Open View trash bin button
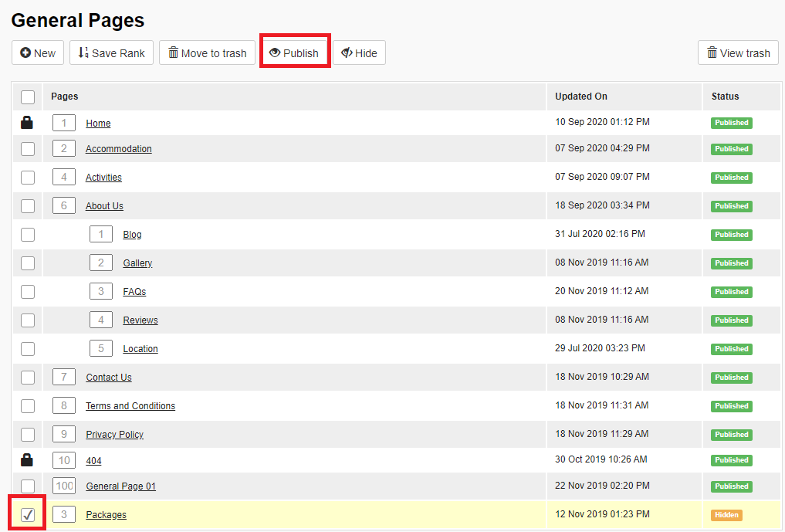Image resolution: width=785 pixels, height=532 pixels. (738, 53)
